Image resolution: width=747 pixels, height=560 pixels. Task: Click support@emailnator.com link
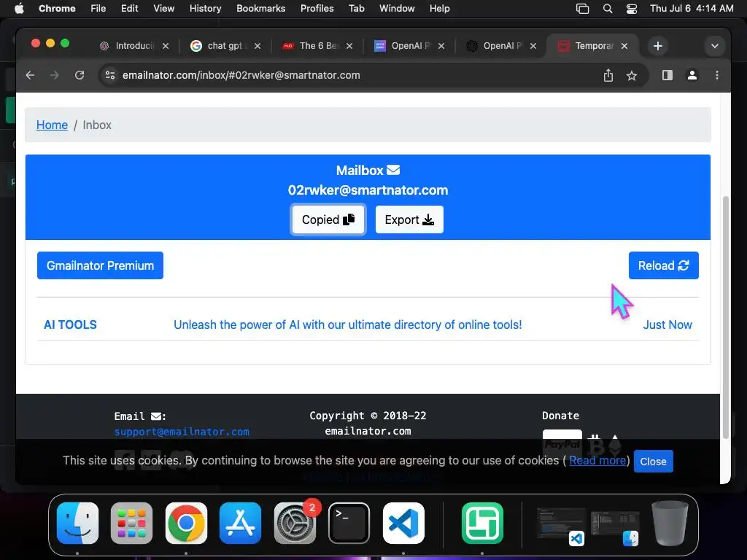pos(182,432)
